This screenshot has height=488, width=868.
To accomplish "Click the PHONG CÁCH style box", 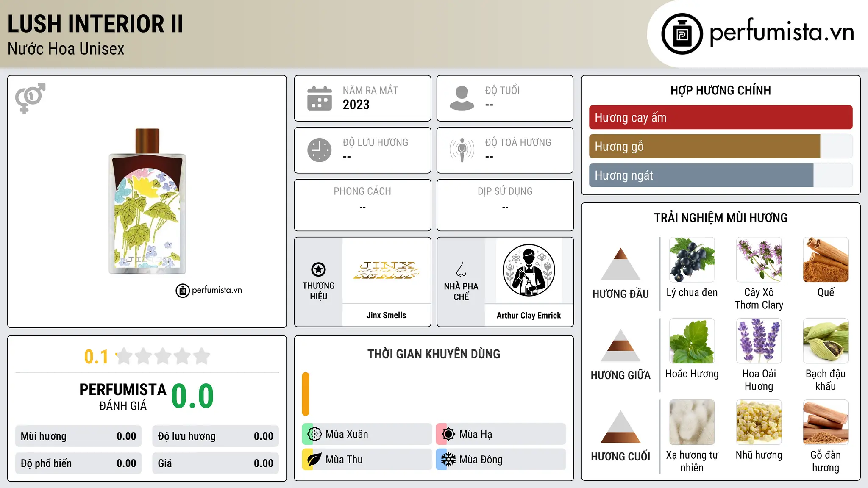I will (x=363, y=205).
